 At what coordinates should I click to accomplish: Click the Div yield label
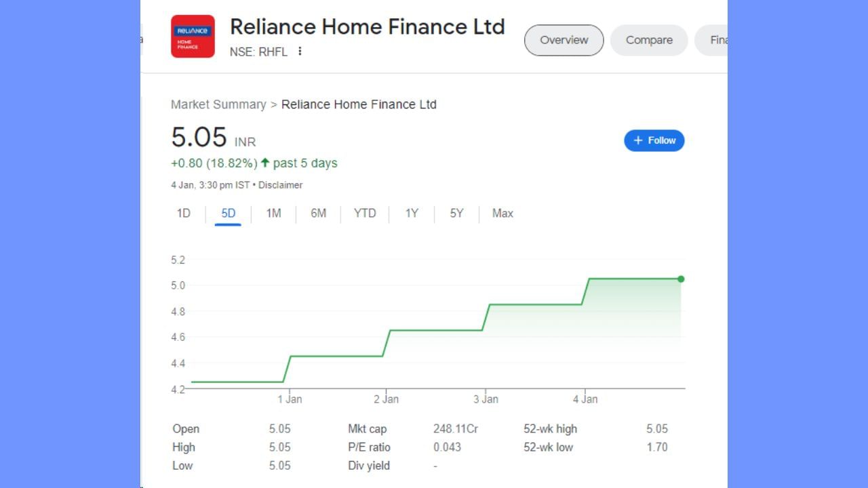coord(369,466)
